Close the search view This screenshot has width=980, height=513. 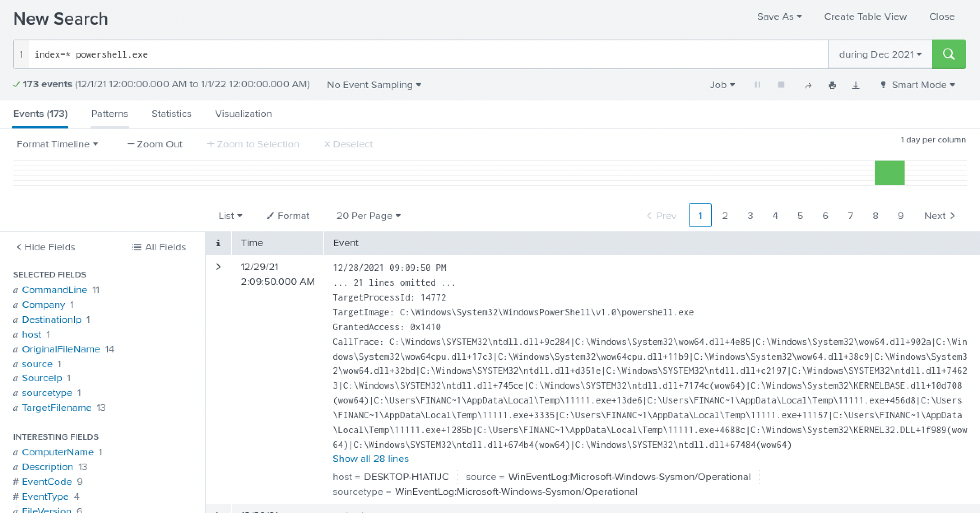point(942,16)
